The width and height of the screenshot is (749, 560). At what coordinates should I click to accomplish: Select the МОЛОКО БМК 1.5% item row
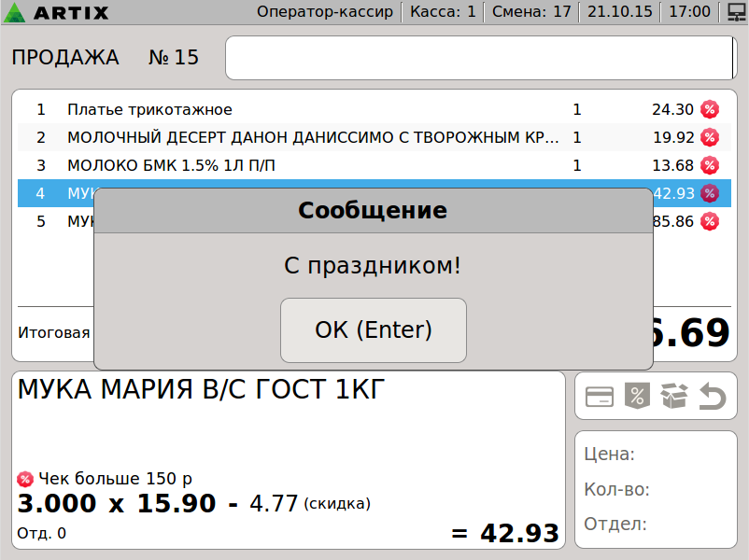(280, 165)
